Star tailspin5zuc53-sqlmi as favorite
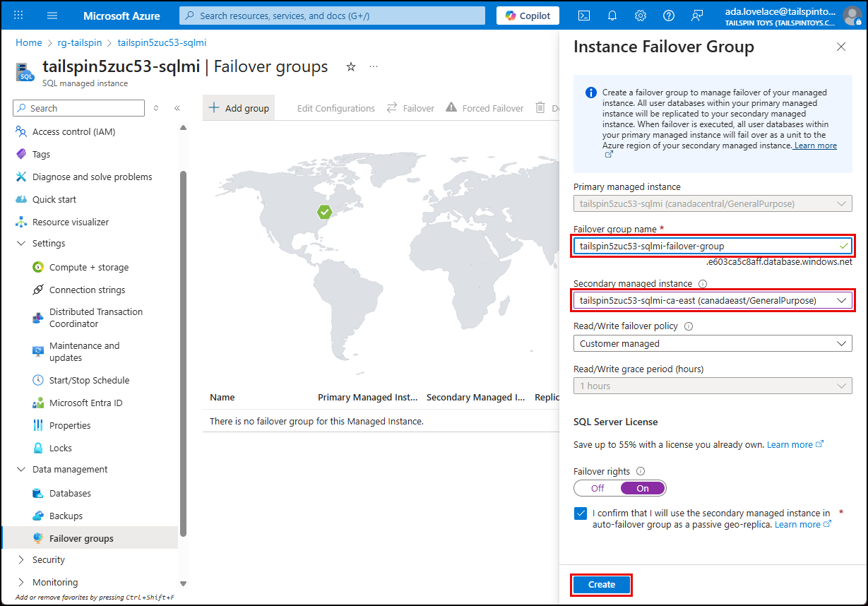This screenshot has height=606, width=868. pyautogui.click(x=351, y=66)
